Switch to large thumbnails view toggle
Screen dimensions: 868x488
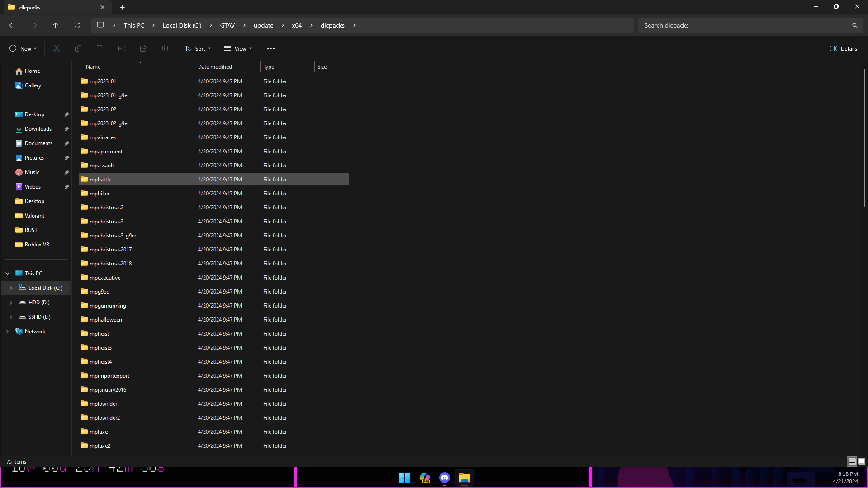tap(862, 461)
